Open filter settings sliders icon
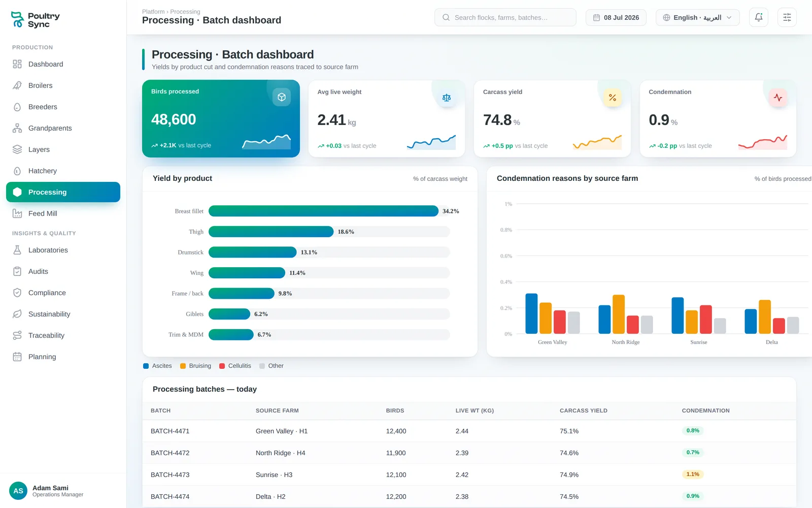Image resolution: width=812 pixels, height=508 pixels. [787, 17]
